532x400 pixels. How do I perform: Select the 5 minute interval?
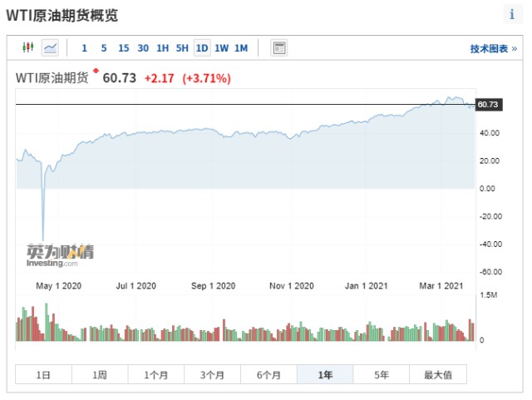(104, 48)
